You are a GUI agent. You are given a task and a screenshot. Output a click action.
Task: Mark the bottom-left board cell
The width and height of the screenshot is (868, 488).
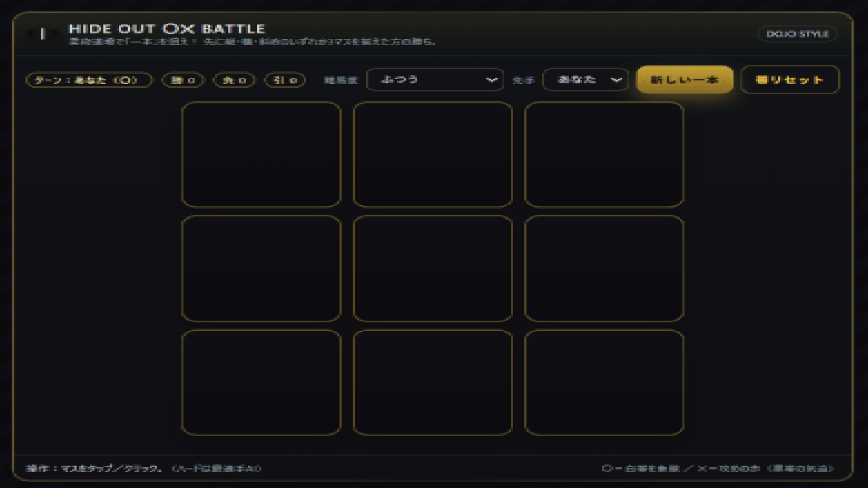click(261, 382)
